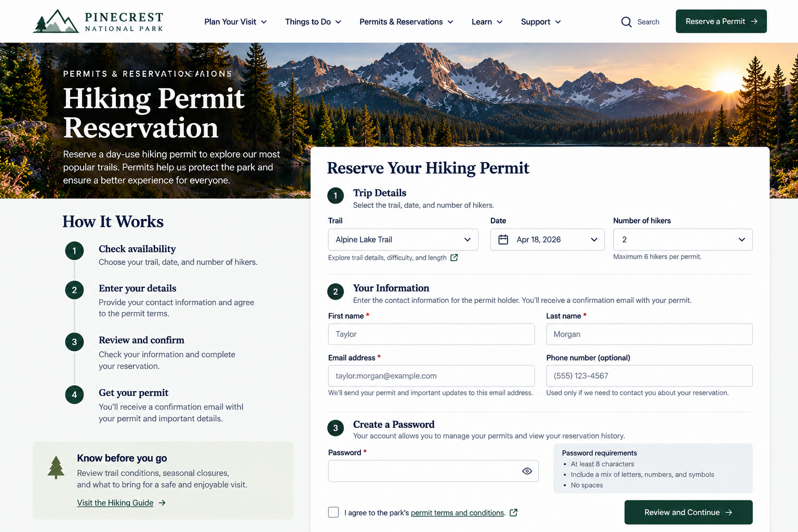Click the "No spaces" password requirement
The height and width of the screenshot is (532, 798).
tap(587, 485)
